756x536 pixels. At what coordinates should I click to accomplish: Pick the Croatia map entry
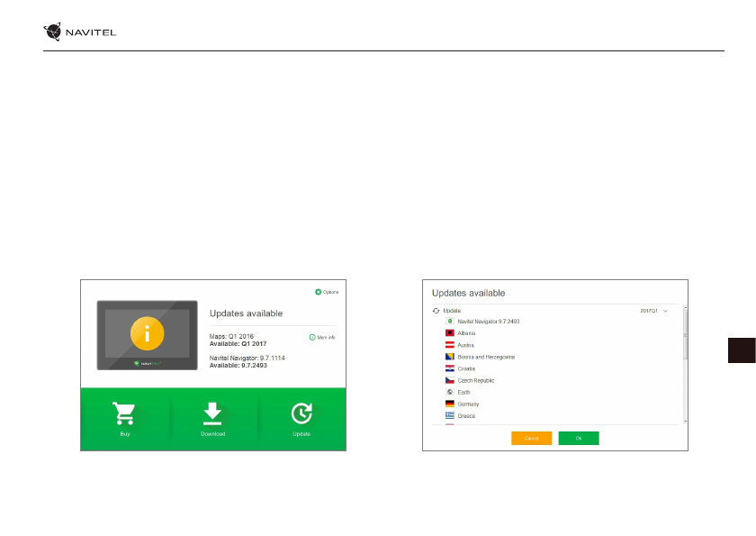point(466,368)
